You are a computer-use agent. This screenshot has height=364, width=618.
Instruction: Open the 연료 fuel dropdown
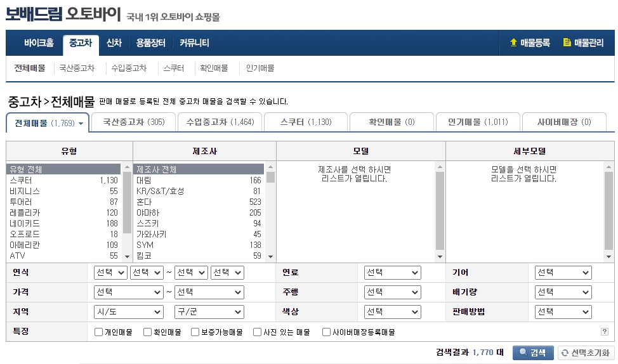[x=393, y=273]
